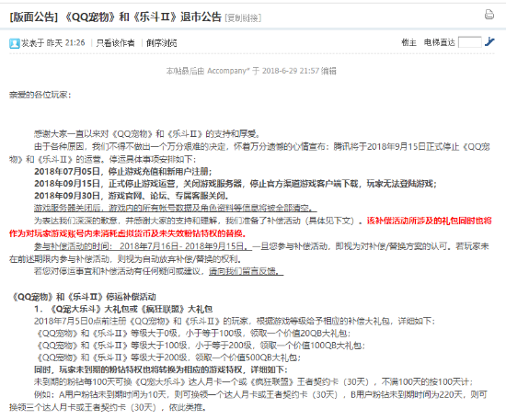Open the [版面公告] category link
506x420 pixels.
click(33, 17)
